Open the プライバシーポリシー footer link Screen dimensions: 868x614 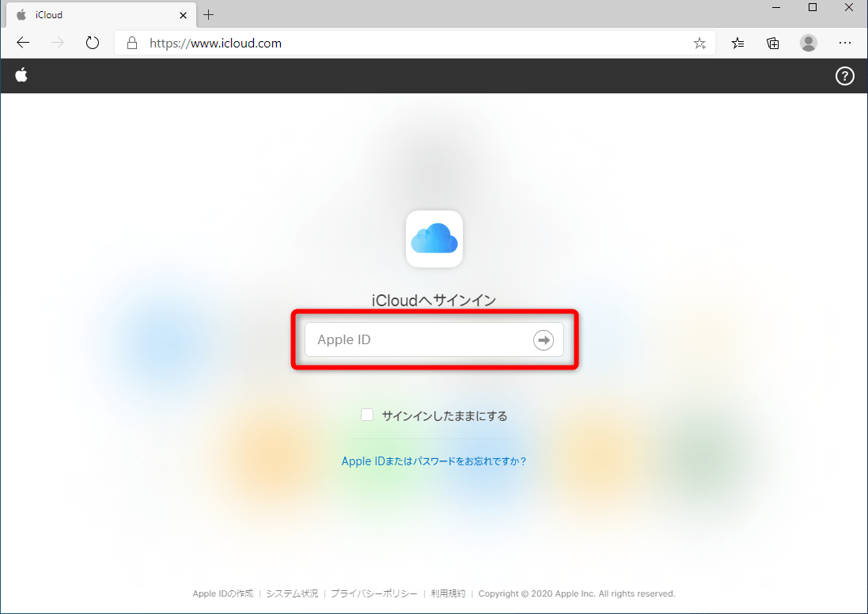click(x=373, y=593)
